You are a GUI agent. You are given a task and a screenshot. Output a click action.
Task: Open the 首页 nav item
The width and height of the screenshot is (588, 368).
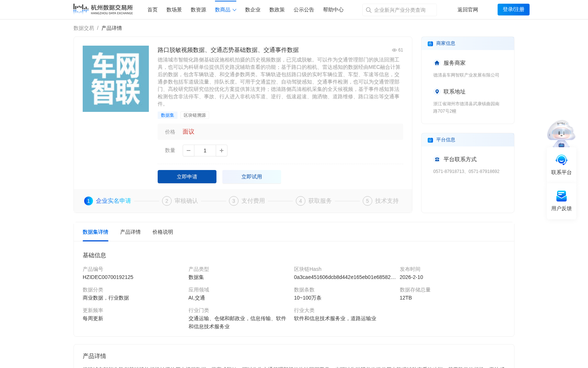tap(153, 10)
